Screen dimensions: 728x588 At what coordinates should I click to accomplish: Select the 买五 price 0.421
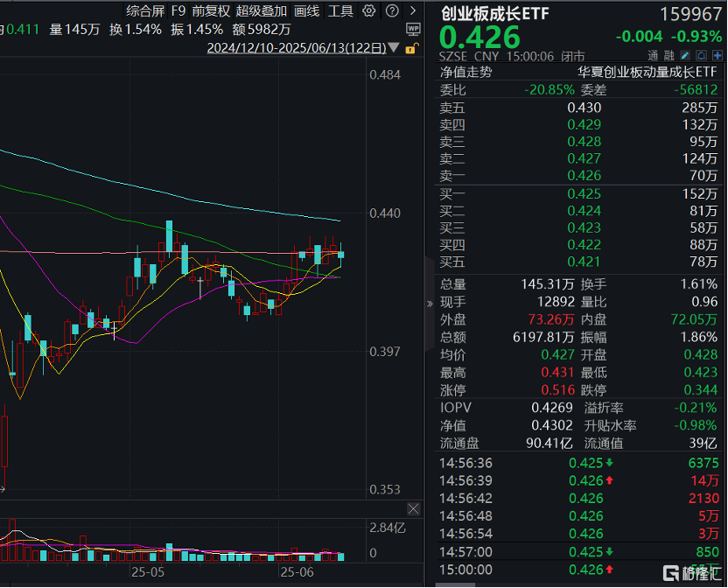coord(584,262)
